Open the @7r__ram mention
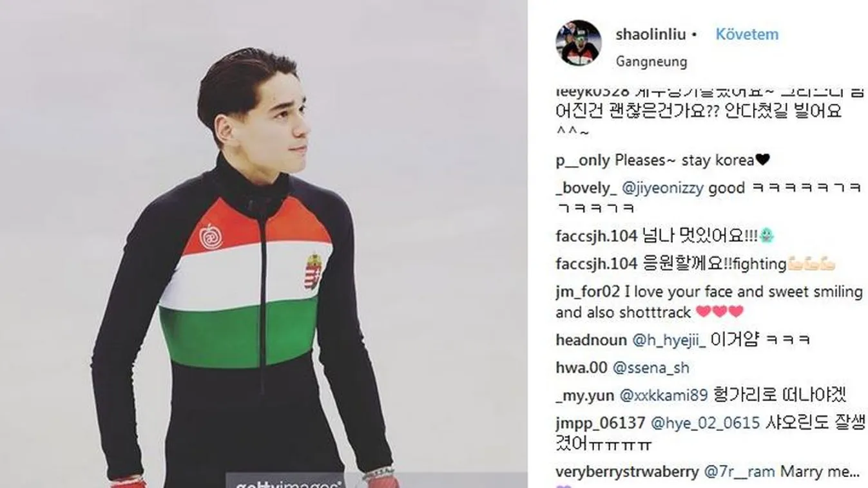The height and width of the screenshot is (488, 868). [740, 471]
